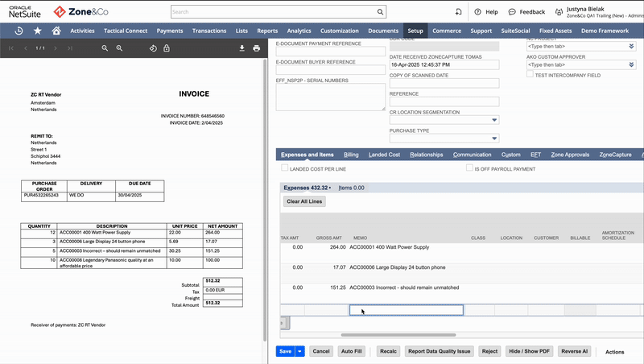Viewport: 644px width, 364px height.
Task: Click the Reject button
Action: (x=489, y=351)
